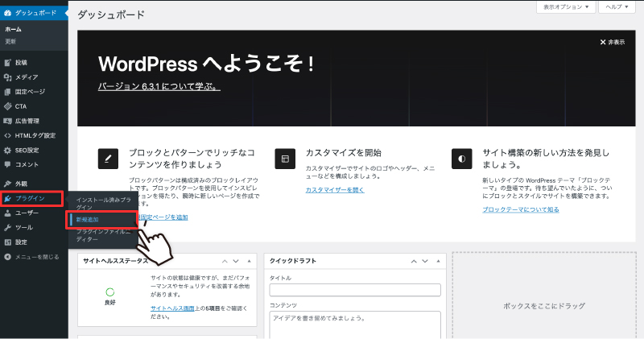Click the SEO設定 gear icon

pyautogui.click(x=7, y=151)
